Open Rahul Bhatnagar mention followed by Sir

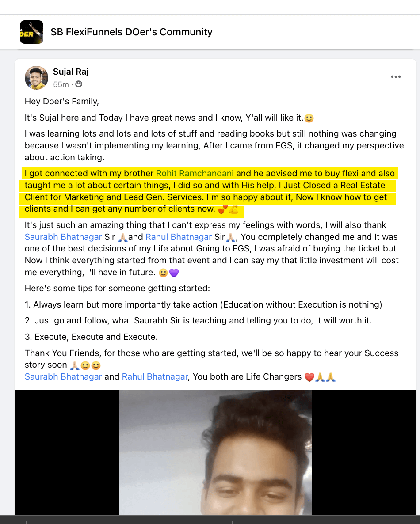pos(179,237)
